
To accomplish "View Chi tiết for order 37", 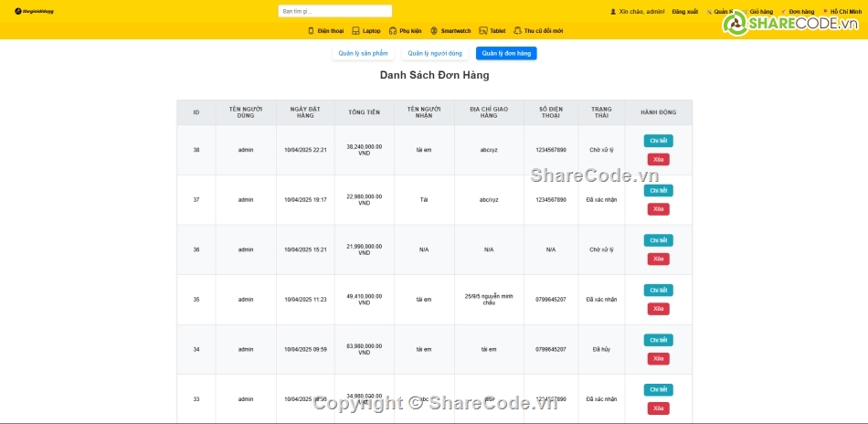I will 658,190.
